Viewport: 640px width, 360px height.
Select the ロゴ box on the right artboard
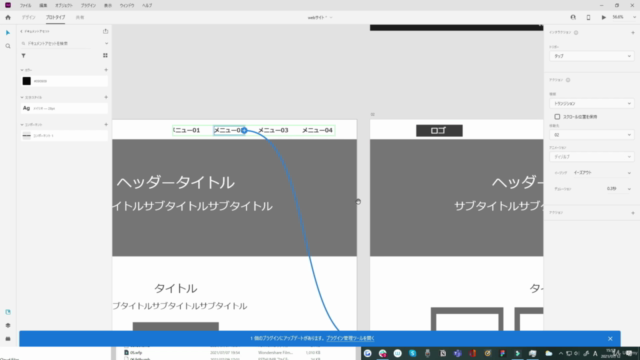439,131
